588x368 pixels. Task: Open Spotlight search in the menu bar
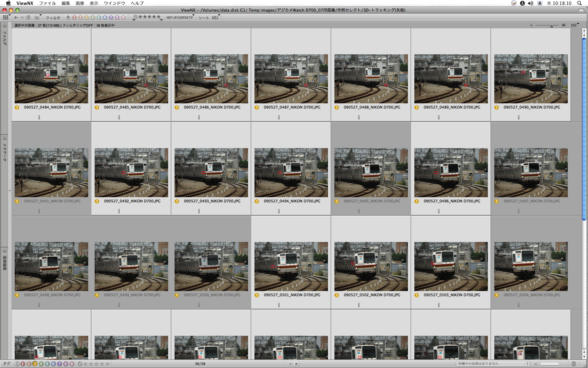(x=579, y=3)
